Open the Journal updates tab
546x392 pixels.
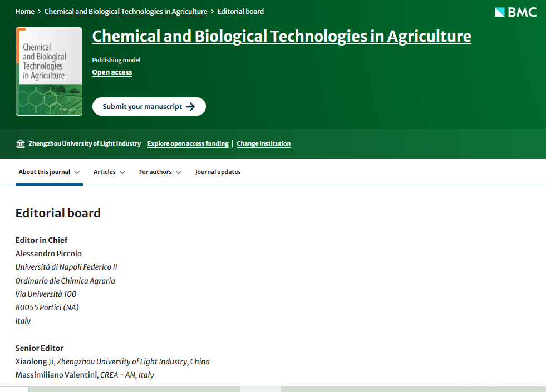tap(218, 172)
